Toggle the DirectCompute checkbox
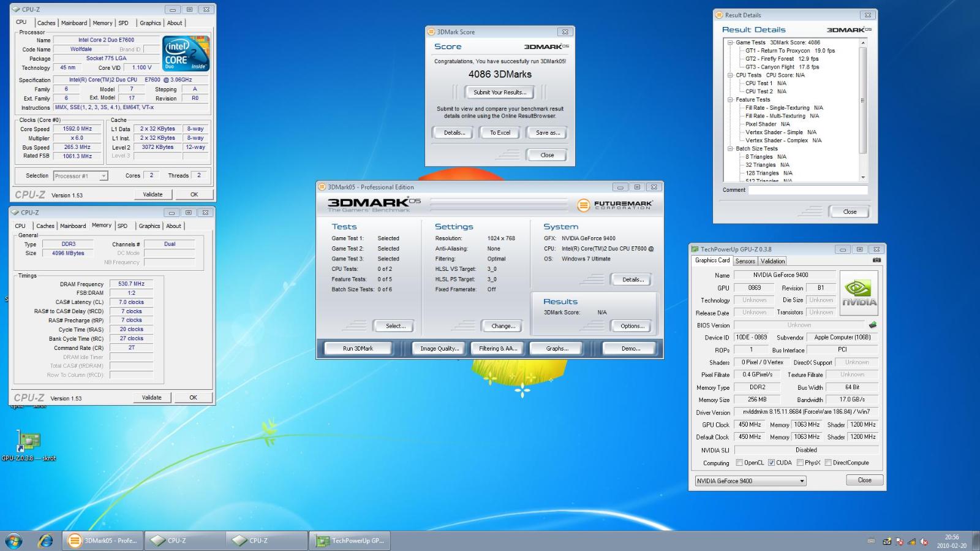This screenshot has height=551, width=980. 828,463
